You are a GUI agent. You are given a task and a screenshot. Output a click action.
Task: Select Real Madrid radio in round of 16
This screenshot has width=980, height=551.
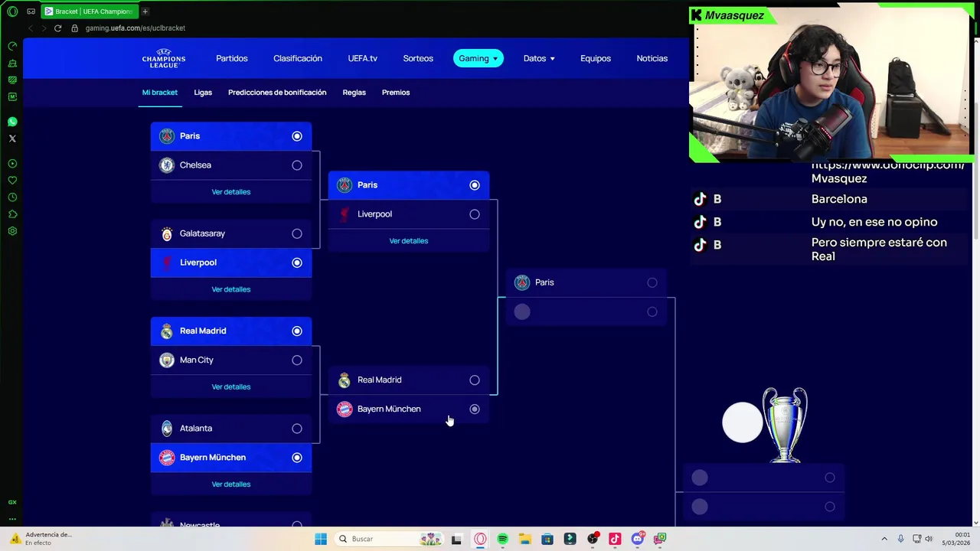pos(297,331)
